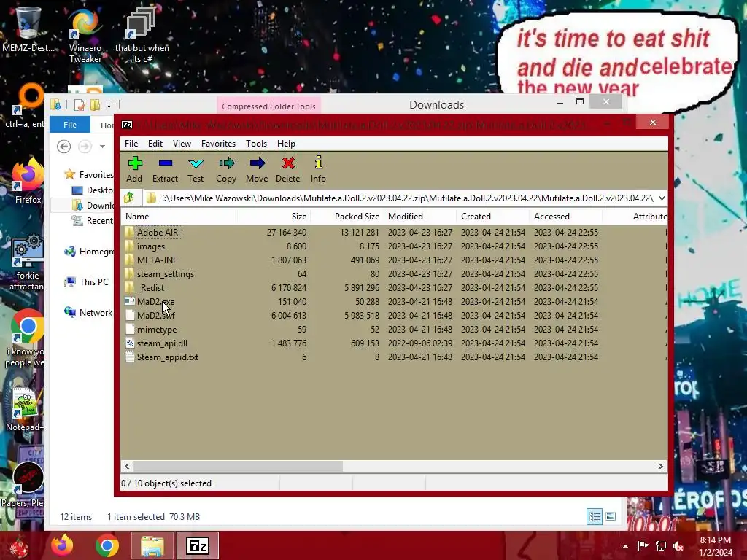747x560 pixels.
Task: Sort file list by Name column
Action: (179, 216)
